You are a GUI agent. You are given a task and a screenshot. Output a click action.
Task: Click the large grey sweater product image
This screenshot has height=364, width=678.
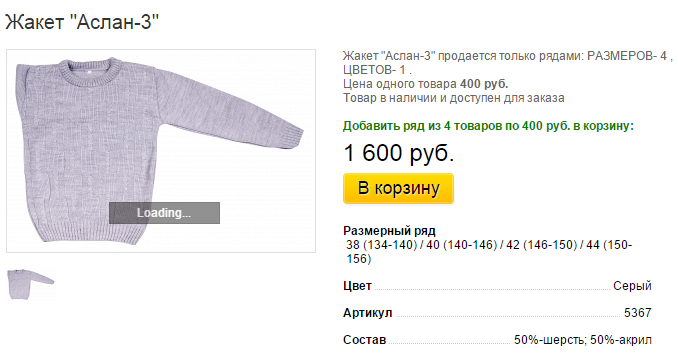[161, 151]
